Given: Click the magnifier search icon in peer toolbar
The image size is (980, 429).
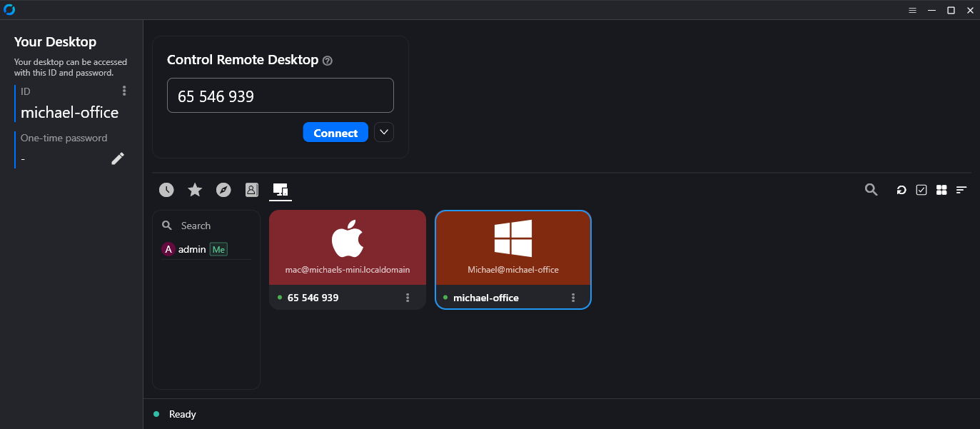Looking at the screenshot, I should [x=871, y=190].
